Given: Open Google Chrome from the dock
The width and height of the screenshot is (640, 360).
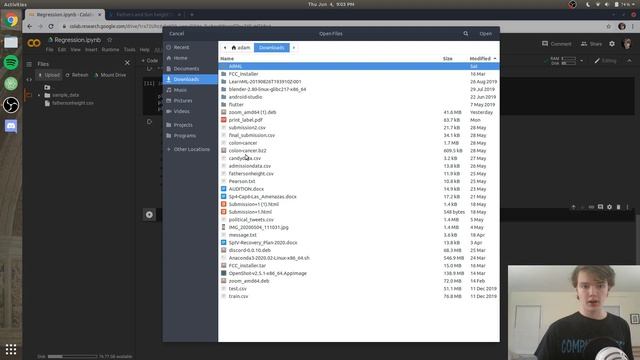Looking at the screenshot, I should [11, 20].
